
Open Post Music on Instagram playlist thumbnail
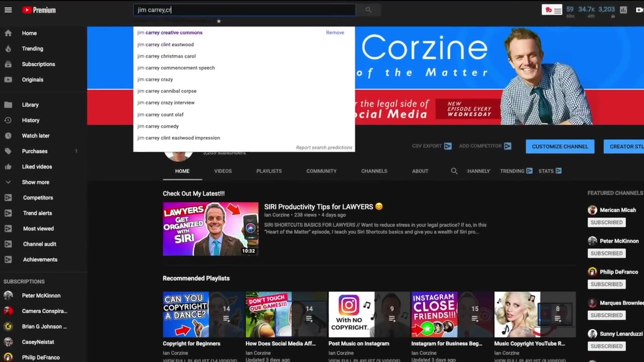tap(369, 314)
